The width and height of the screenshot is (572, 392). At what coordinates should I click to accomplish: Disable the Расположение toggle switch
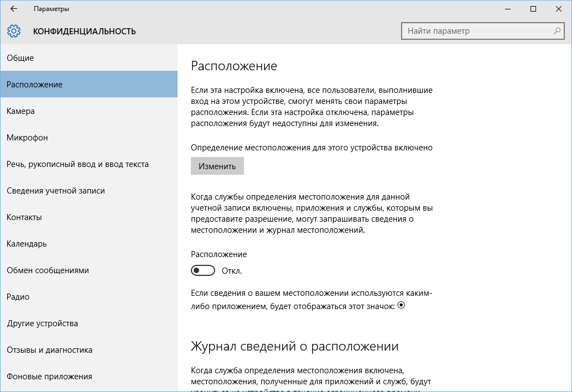click(202, 270)
